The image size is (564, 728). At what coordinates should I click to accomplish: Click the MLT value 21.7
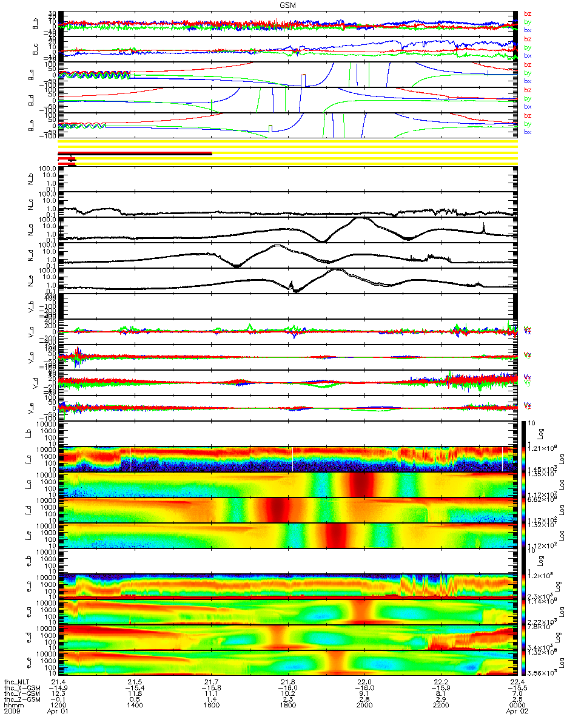(212, 683)
